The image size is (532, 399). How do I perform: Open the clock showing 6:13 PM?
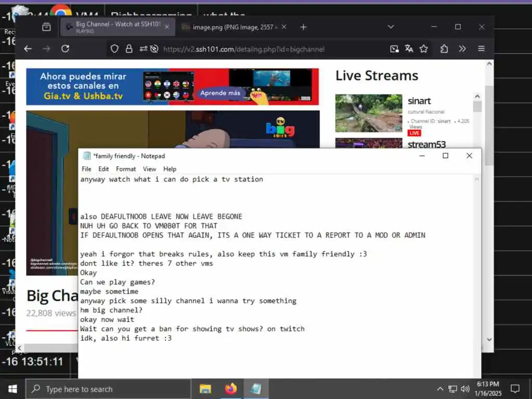pos(488,389)
